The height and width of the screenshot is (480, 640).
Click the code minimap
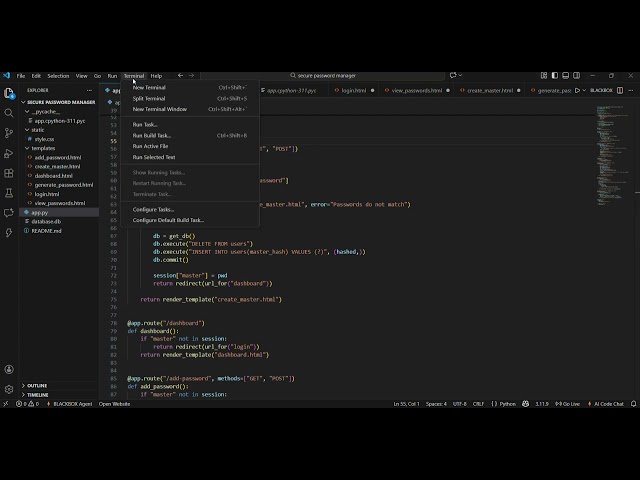(x=612, y=155)
